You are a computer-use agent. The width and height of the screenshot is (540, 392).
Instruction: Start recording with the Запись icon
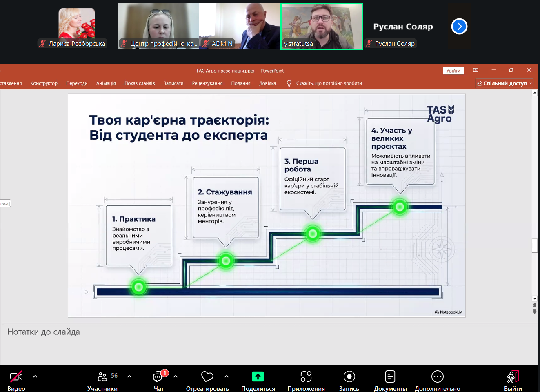pos(349,376)
